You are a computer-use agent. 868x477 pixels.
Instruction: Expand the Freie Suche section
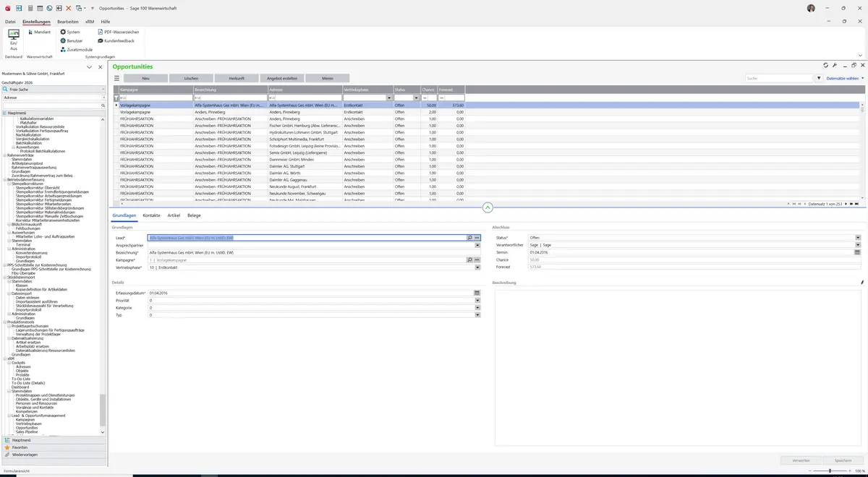tap(54, 90)
